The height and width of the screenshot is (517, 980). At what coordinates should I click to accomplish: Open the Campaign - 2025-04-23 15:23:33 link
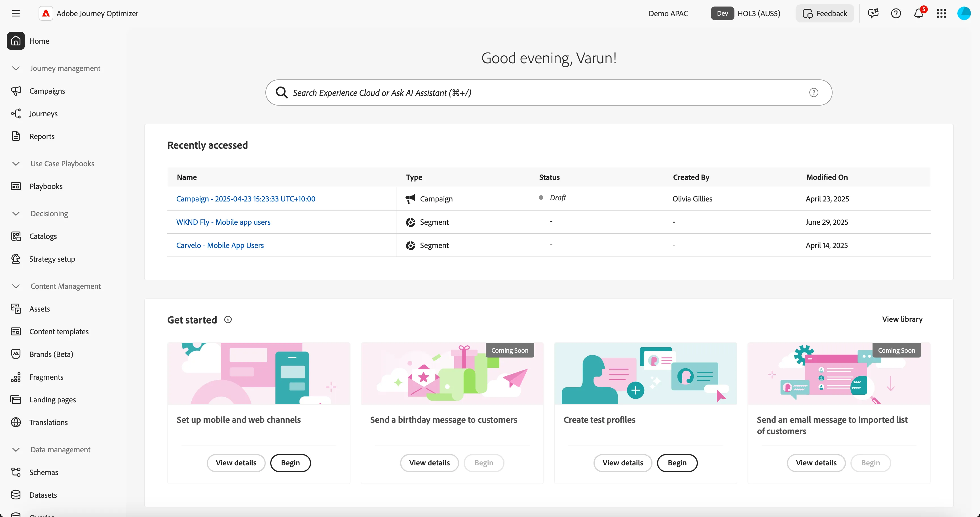point(246,199)
